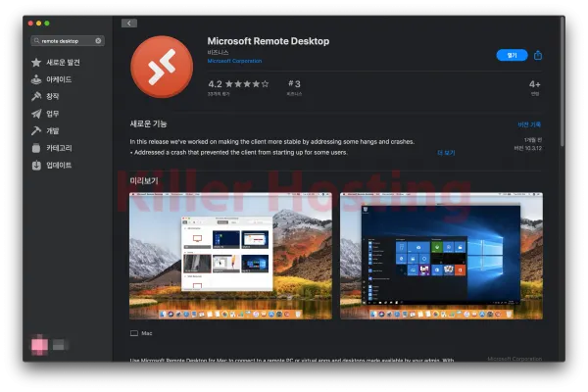Open second preview screenshot showing Windows 10
588x392 pixels.
[441, 256]
